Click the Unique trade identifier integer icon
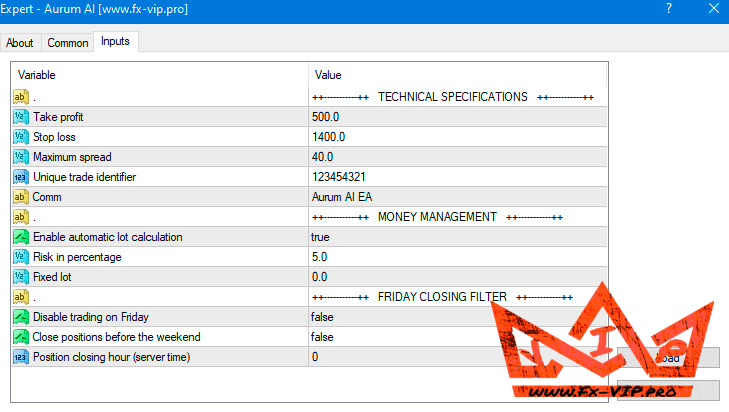The height and width of the screenshot is (412, 729). coord(21,177)
